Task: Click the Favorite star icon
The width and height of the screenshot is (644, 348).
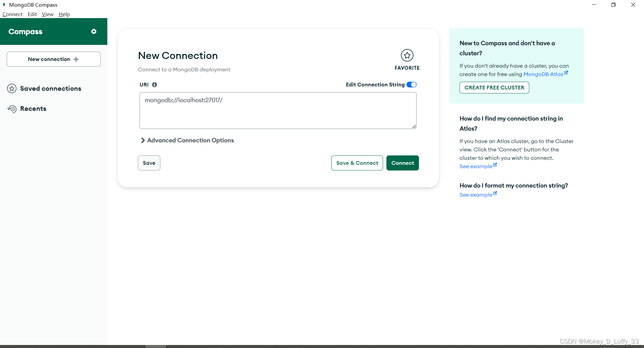Action: 407,55
